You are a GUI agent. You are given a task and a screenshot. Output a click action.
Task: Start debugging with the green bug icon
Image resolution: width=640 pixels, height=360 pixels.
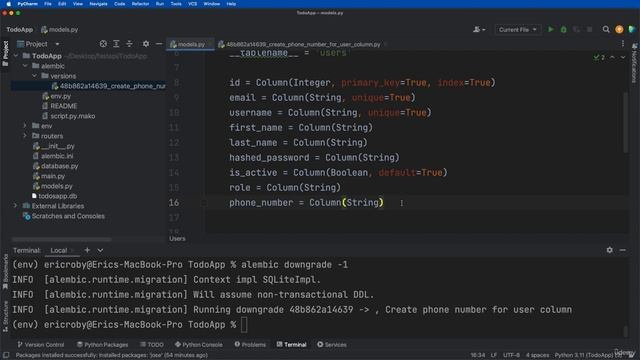564,29
